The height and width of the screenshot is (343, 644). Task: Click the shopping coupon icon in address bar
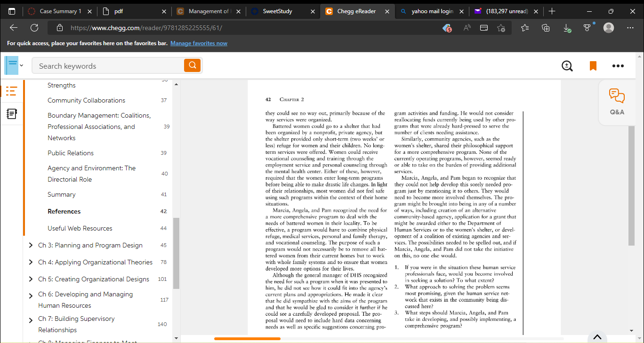tap(447, 28)
